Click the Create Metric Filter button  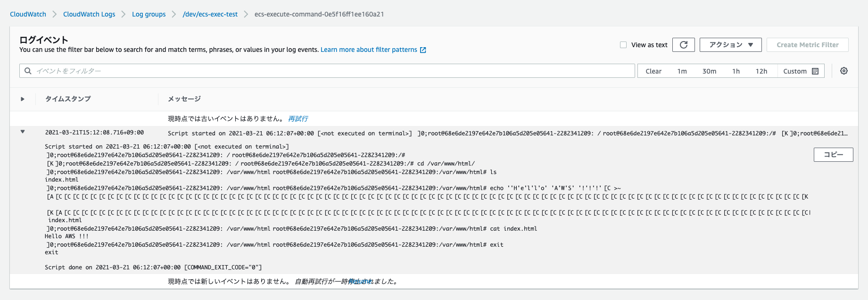pyautogui.click(x=807, y=45)
